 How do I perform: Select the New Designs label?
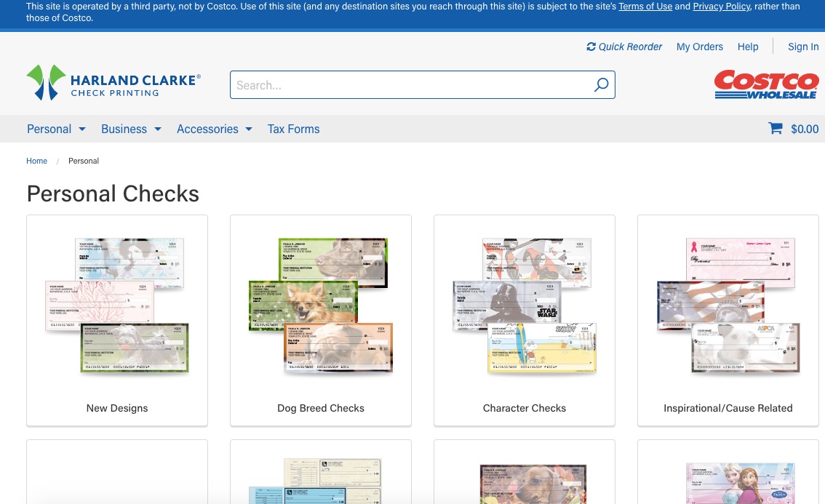coord(117,408)
